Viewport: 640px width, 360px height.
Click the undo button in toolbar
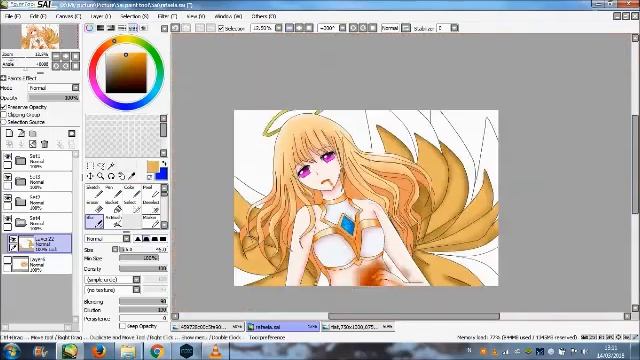[x=175, y=28]
